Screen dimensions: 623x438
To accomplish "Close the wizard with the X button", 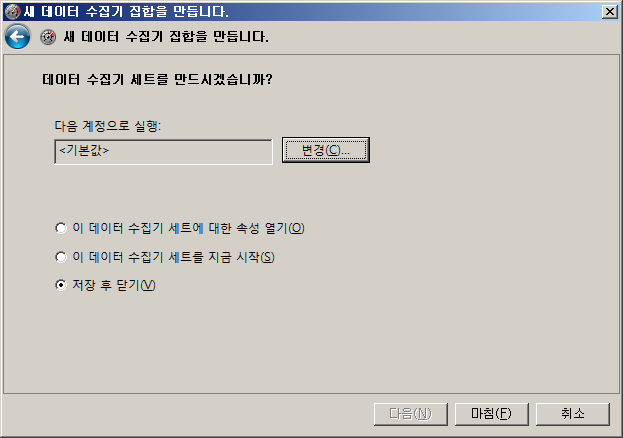I will tap(609, 12).
